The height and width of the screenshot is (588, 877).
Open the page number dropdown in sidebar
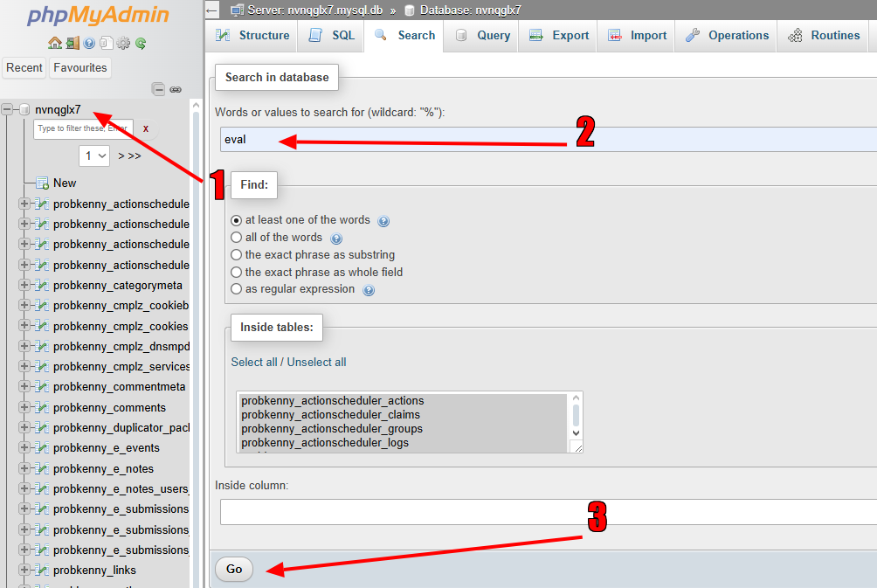point(94,156)
